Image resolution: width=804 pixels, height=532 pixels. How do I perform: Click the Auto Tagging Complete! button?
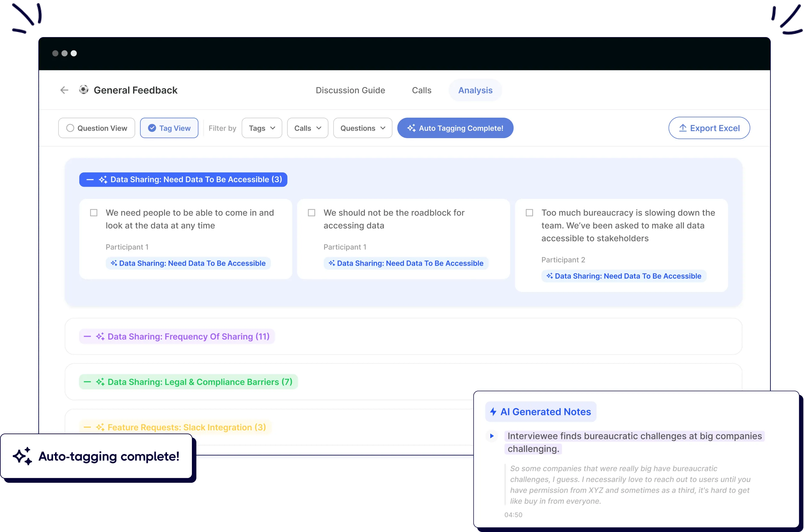(x=455, y=128)
